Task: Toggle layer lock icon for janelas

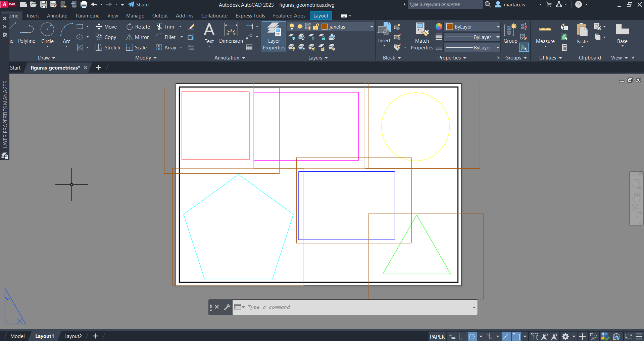Action: (x=316, y=27)
